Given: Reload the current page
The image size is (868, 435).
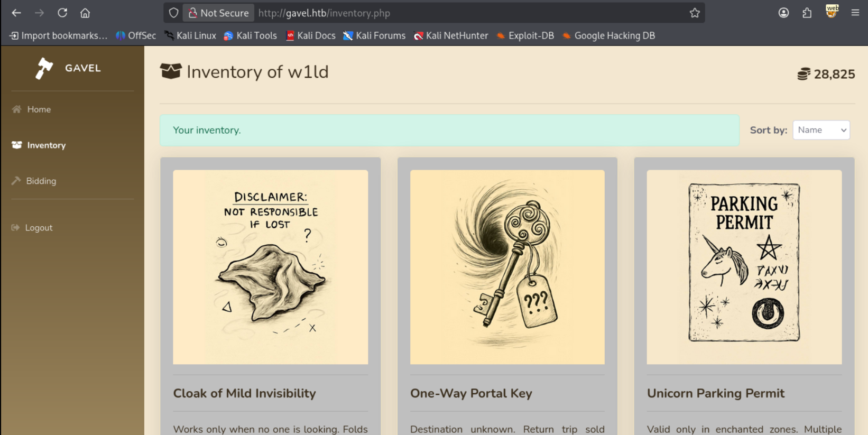Looking at the screenshot, I should [x=62, y=13].
